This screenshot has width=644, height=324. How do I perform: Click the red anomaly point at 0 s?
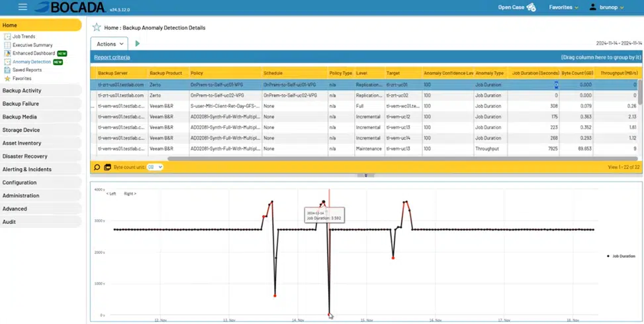(329, 315)
